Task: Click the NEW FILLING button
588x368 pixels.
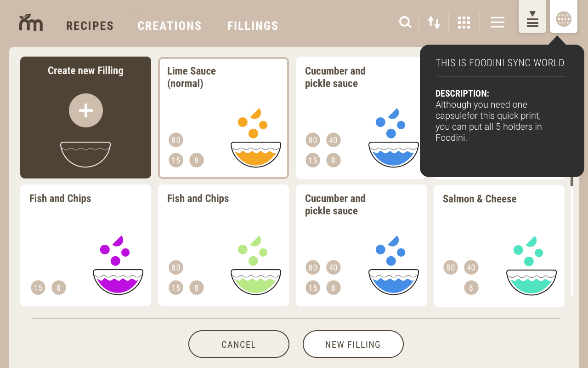Action: [353, 344]
